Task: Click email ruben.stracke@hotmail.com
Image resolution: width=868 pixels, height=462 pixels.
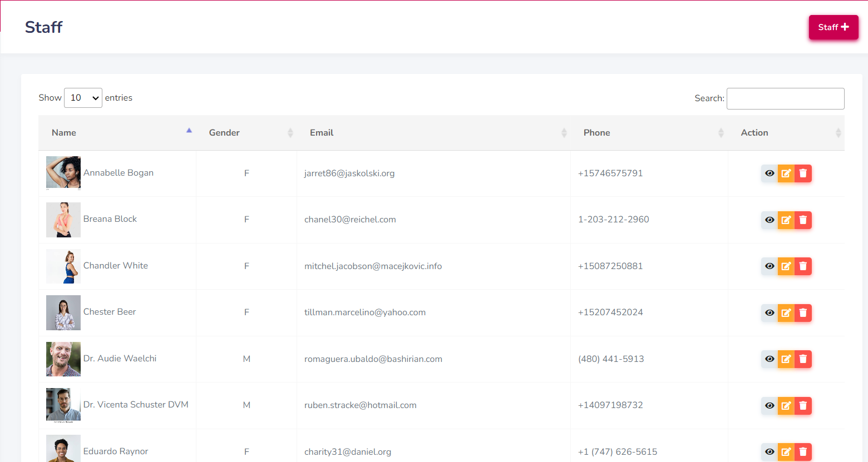Action: [361, 405]
